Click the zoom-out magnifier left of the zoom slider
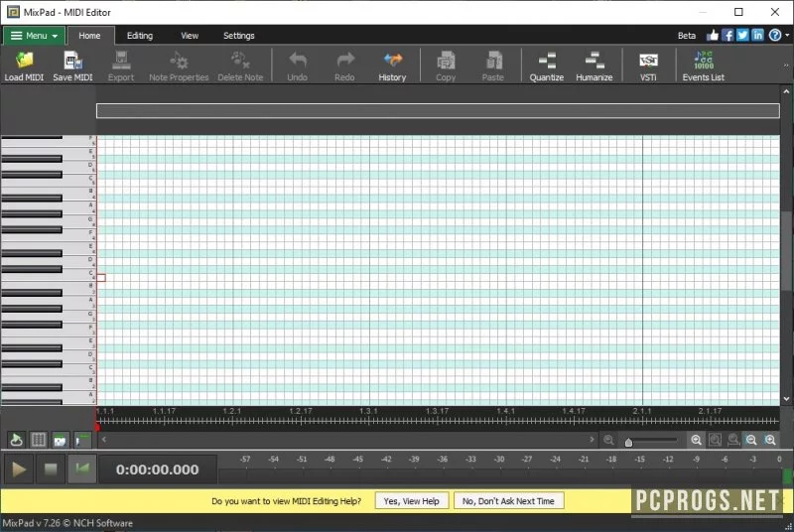This screenshot has height=532, width=794. (x=608, y=440)
